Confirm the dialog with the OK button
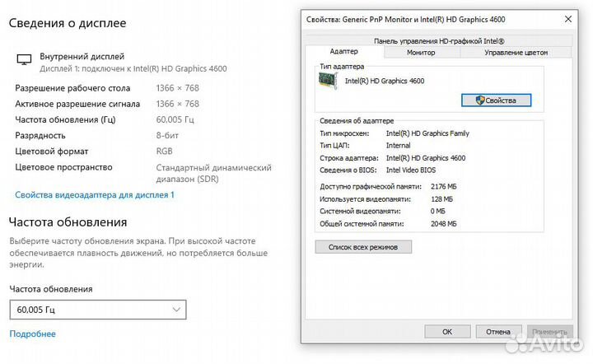 point(447,332)
